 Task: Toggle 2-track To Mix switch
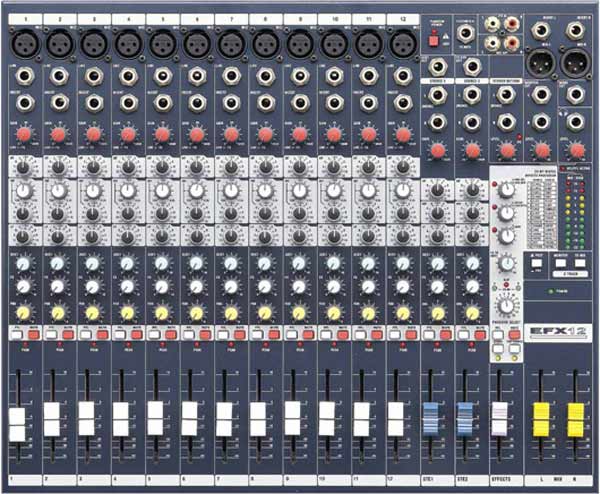coord(580,263)
